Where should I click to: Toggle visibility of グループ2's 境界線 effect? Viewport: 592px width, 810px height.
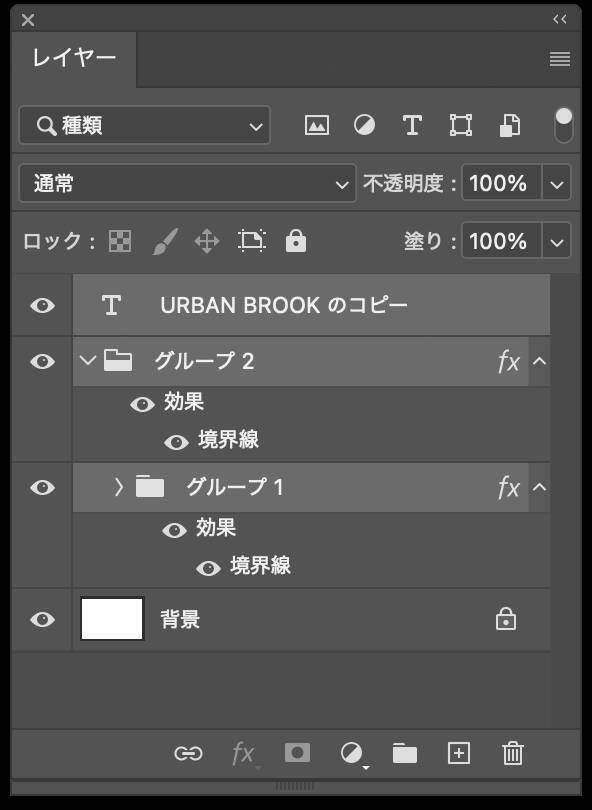click(x=178, y=441)
